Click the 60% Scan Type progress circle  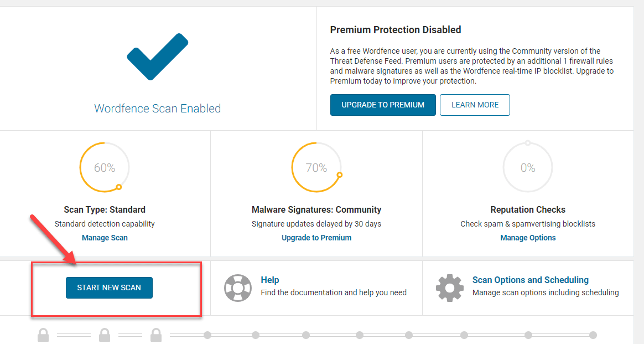click(105, 167)
